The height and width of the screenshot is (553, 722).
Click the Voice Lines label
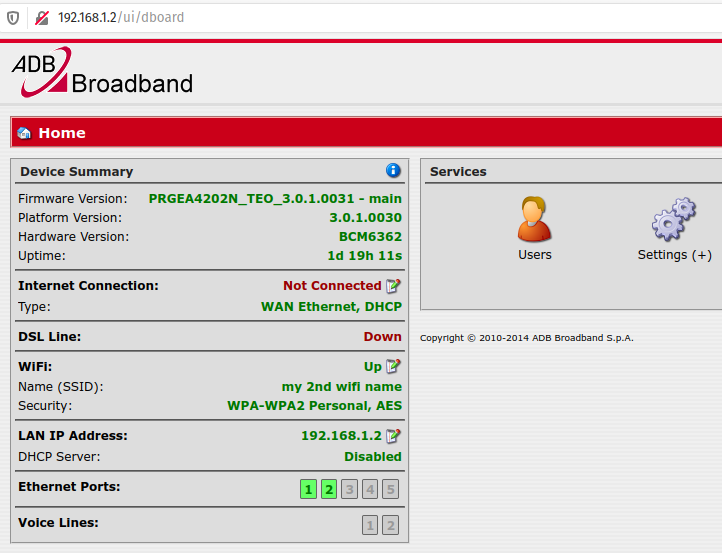pos(58,523)
